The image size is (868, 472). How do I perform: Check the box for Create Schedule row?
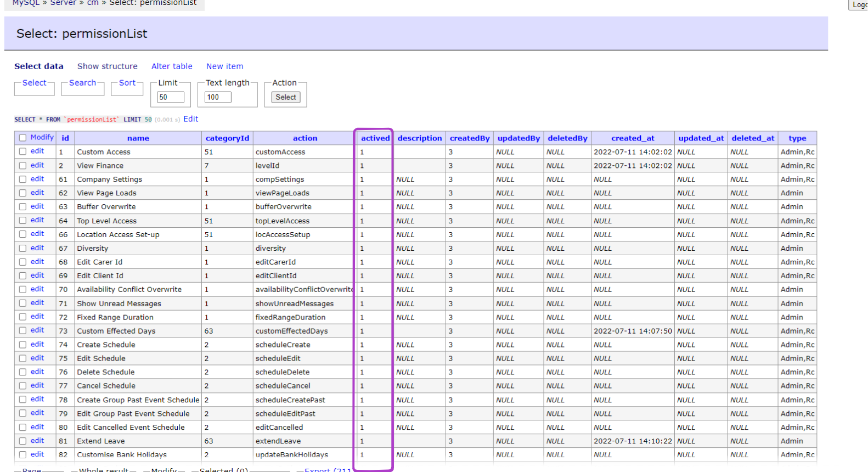pos(22,345)
